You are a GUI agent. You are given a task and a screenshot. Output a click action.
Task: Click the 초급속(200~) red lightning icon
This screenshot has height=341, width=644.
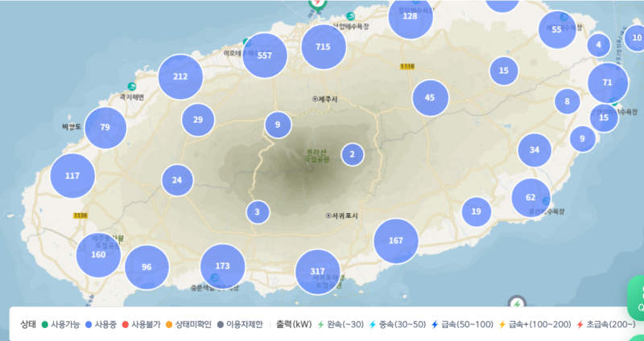pos(580,325)
